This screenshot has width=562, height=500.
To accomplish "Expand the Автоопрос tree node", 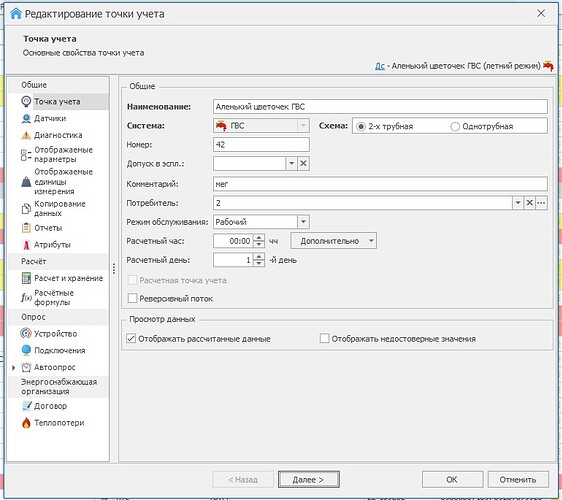I will point(14,368).
